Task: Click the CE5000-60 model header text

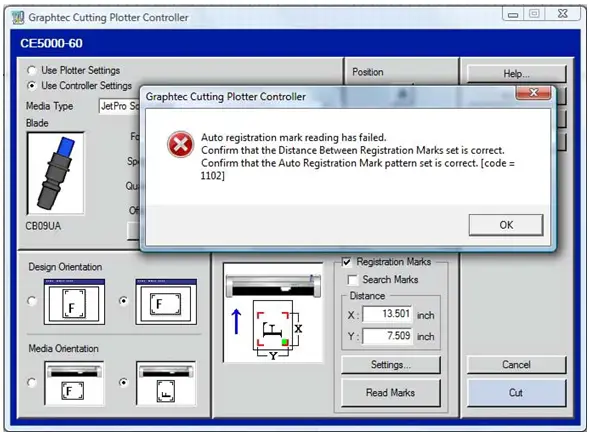Action: (x=51, y=43)
